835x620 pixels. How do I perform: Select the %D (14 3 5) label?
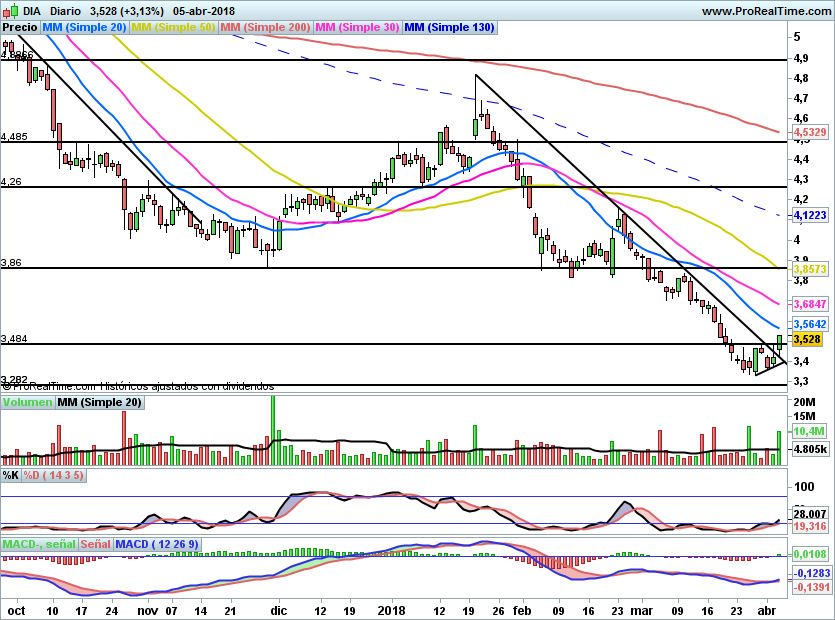[x=53, y=475]
